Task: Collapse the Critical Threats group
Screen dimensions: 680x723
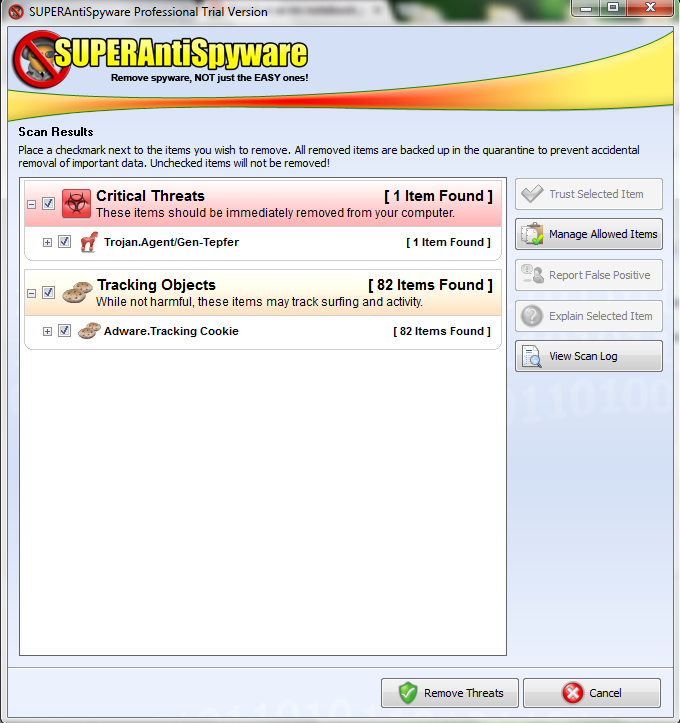Action: coord(31,204)
